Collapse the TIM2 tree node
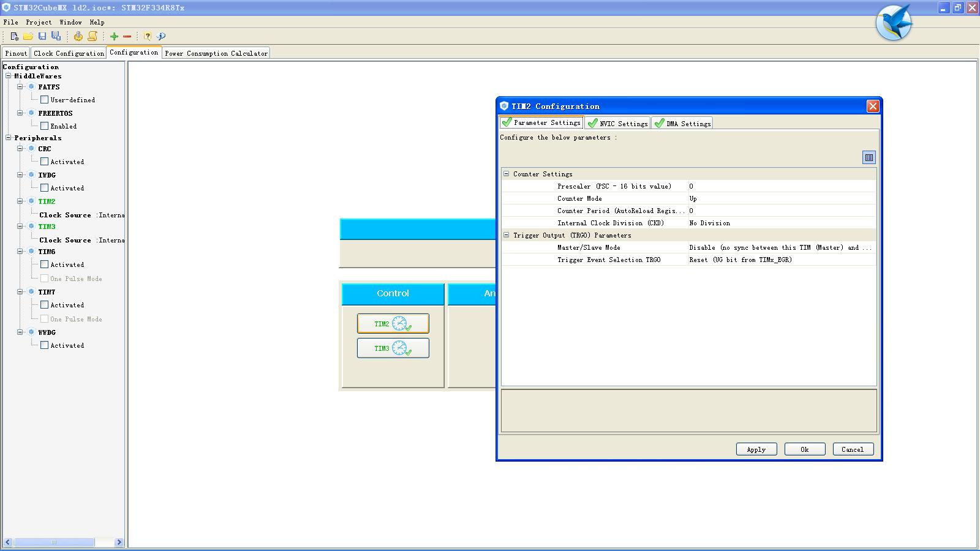The width and height of the screenshot is (980, 551). (x=20, y=201)
